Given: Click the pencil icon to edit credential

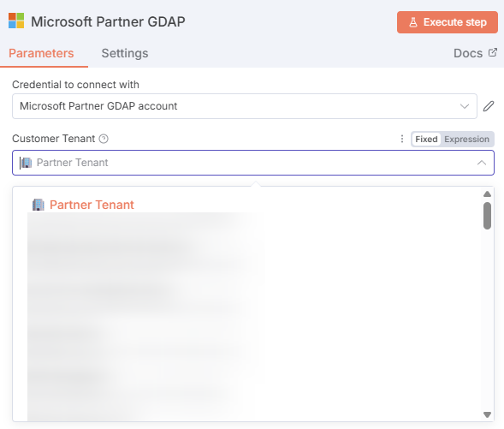Looking at the screenshot, I should coord(489,106).
